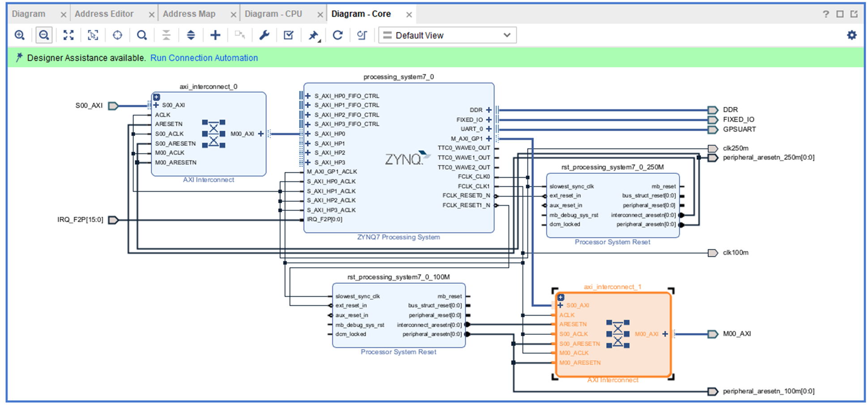Click the Add IP plus icon

pos(215,35)
